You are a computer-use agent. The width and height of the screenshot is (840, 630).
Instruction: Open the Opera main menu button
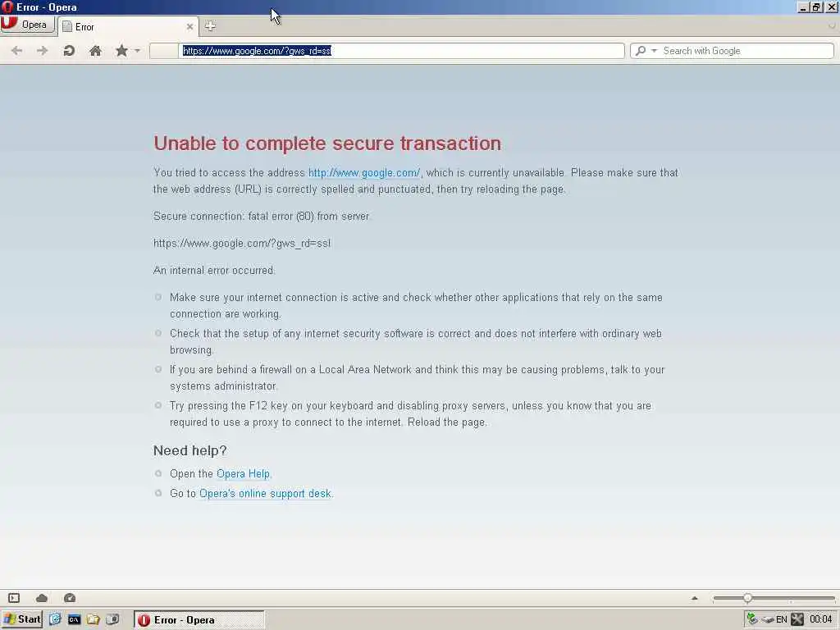coord(27,25)
